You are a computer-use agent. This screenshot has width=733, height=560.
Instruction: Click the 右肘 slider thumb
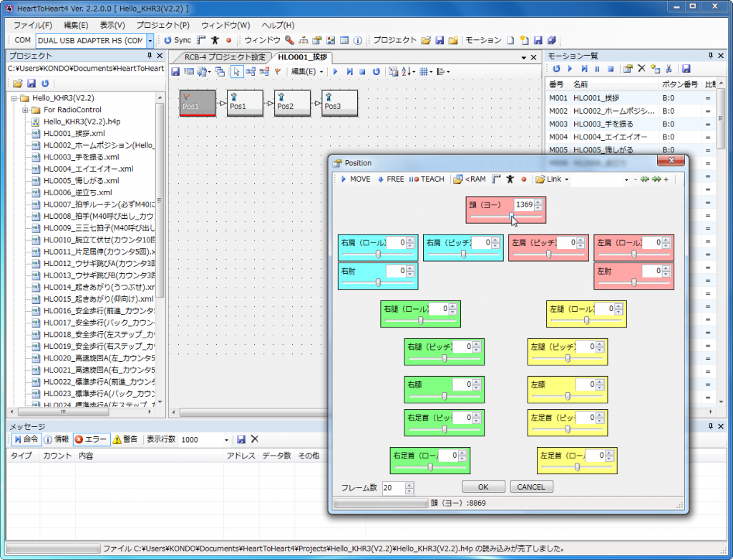click(x=378, y=282)
